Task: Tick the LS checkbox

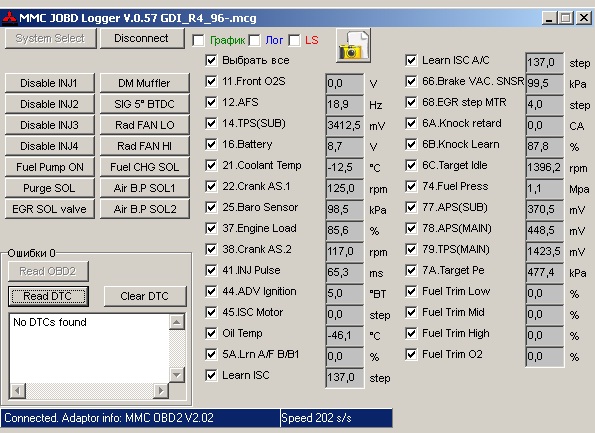Action: [x=294, y=40]
